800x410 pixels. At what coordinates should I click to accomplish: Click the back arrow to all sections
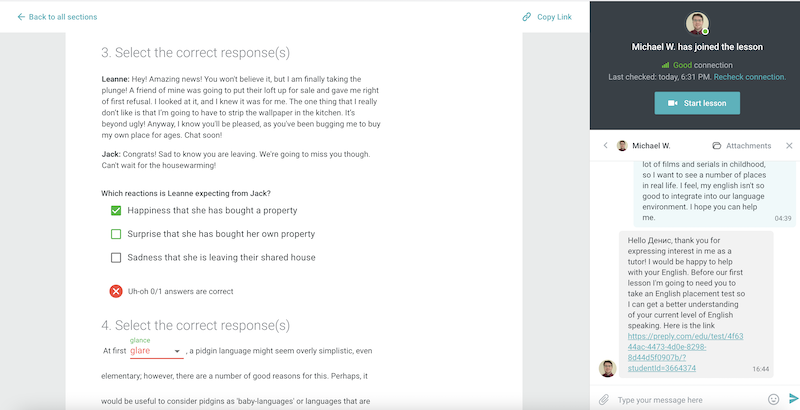pos(21,17)
